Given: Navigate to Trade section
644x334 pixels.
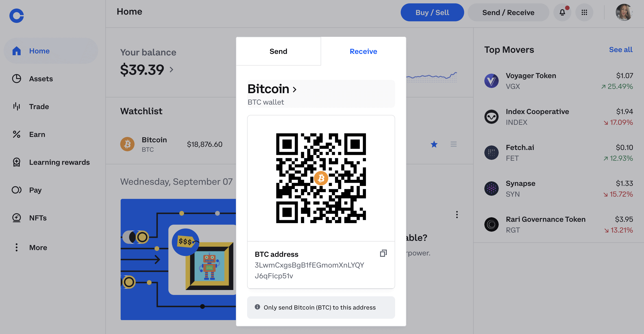Looking at the screenshot, I should (39, 106).
